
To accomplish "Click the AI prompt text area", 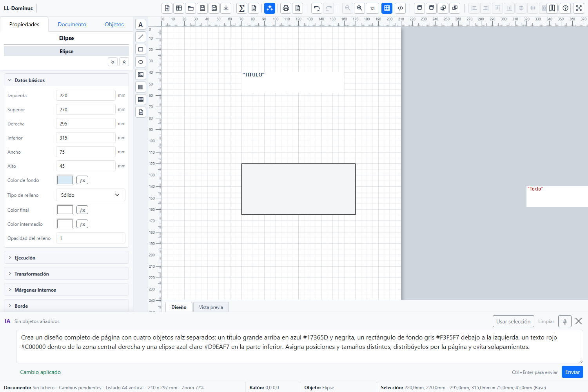I will pyautogui.click(x=299, y=347).
